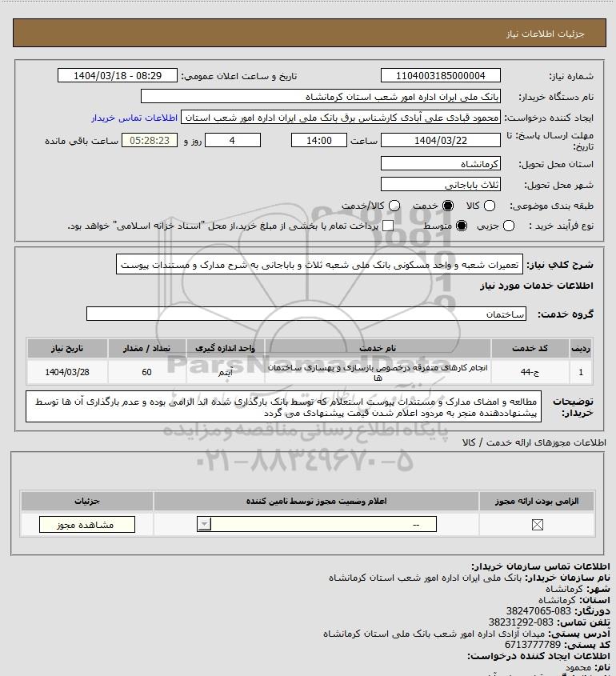Open the permit status dropdown arrow
Image resolution: width=616 pixels, height=676 pixels.
point(204,524)
